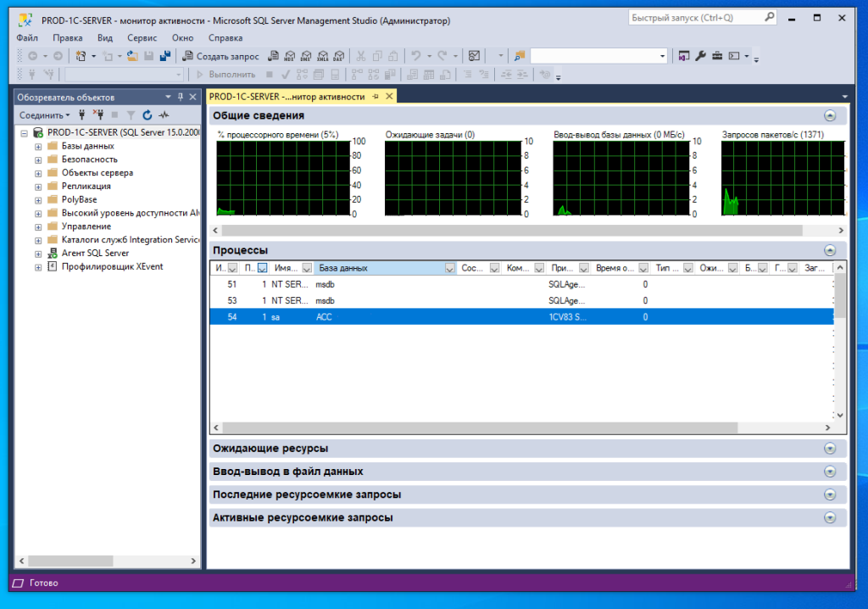This screenshot has height=609, width=868.
Task: Click the Создать запрос toolbar button
Action: click(220, 56)
